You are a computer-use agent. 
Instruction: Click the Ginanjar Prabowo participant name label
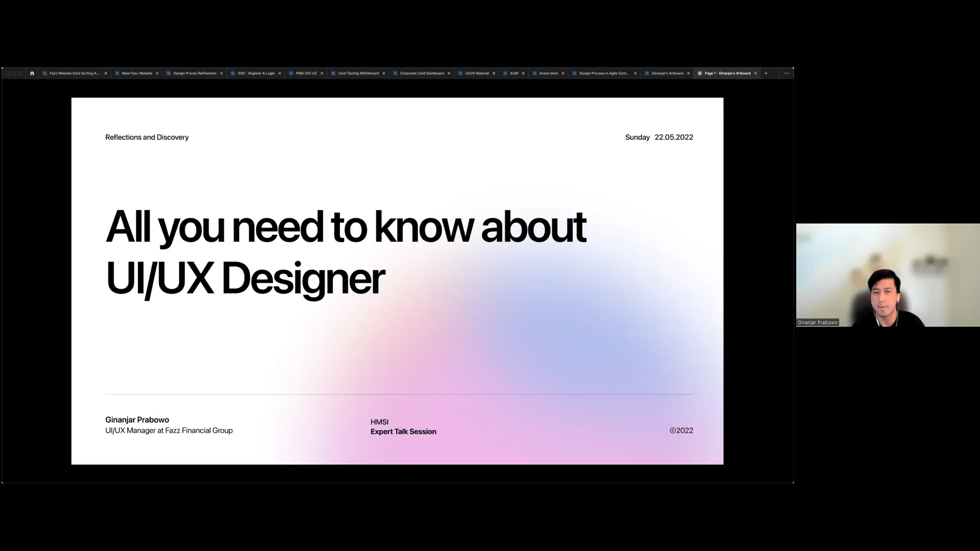(x=817, y=322)
